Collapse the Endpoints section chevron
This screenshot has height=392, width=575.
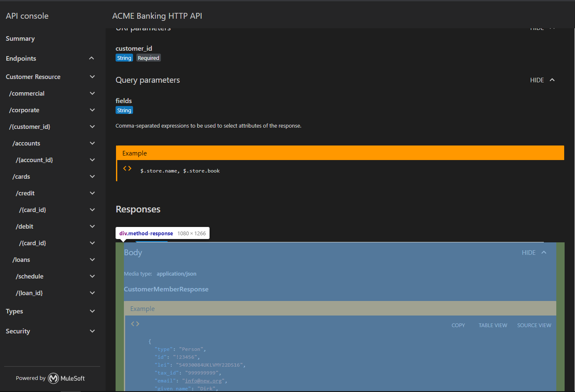[91, 58]
